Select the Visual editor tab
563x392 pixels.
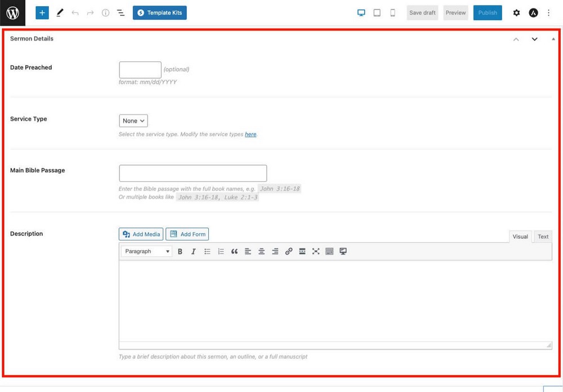point(520,237)
